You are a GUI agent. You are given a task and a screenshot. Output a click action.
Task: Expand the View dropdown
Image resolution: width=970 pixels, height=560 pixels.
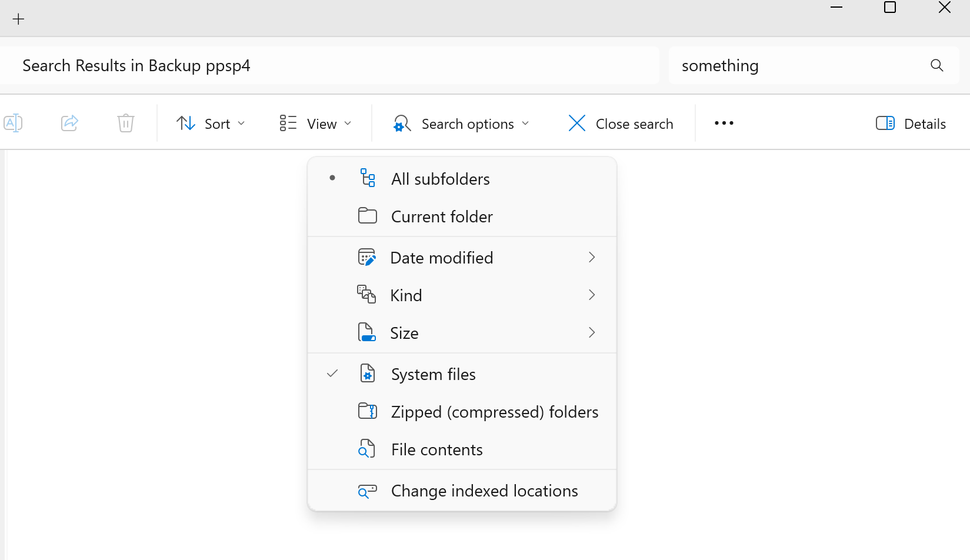(x=315, y=124)
